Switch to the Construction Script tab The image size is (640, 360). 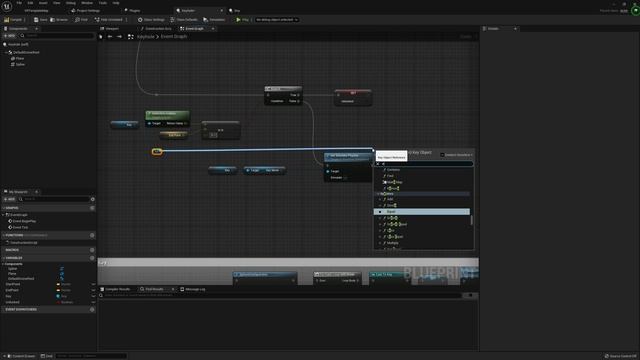click(x=156, y=29)
